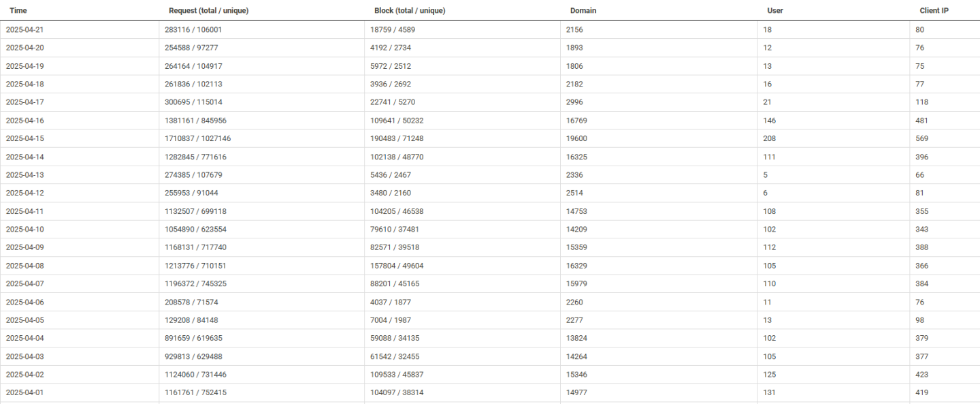The image size is (980, 404).
Task: Click the User column header
Action: [775, 11]
